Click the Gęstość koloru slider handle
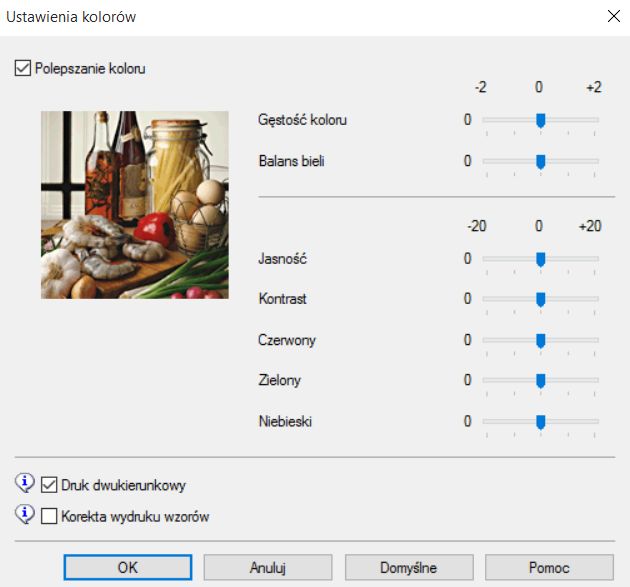Viewport: 630px width, 587px height. point(541,120)
